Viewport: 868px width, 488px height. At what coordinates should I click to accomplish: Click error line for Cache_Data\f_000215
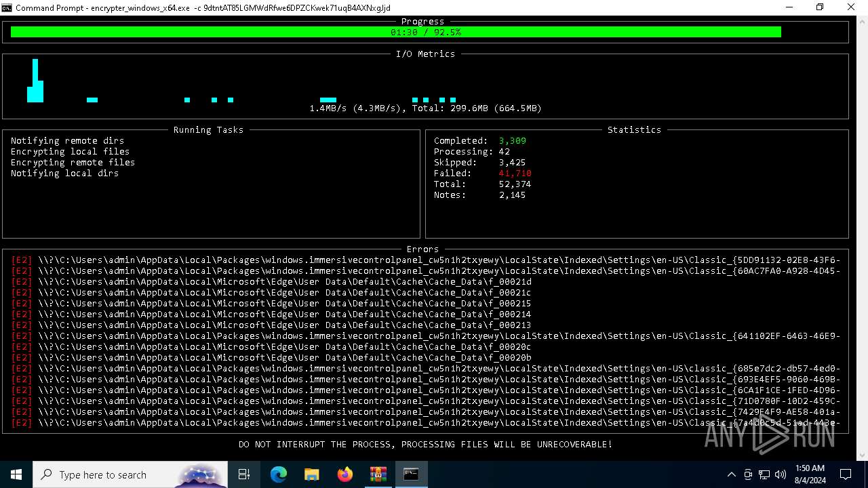tap(271, 304)
